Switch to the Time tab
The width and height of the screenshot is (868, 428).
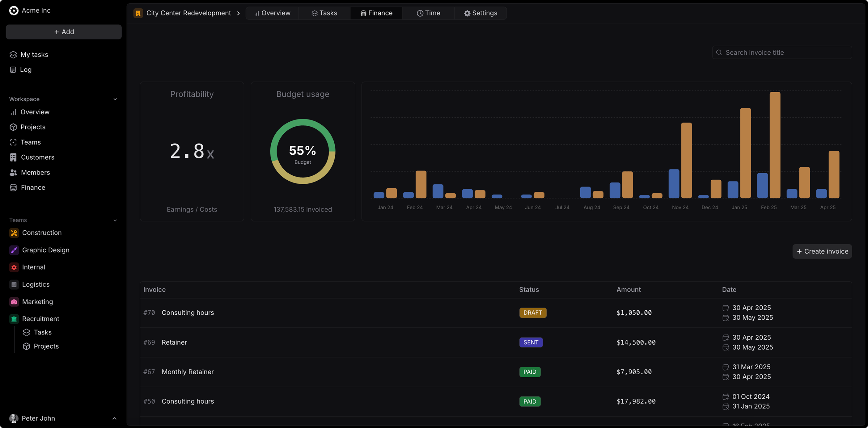pyautogui.click(x=428, y=13)
